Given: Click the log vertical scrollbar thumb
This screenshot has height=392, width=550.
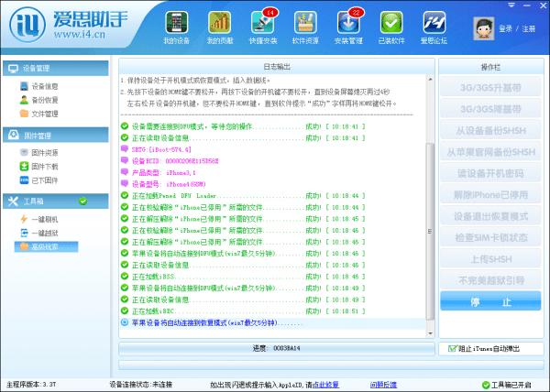Looking at the screenshot, I should pyautogui.click(x=430, y=231).
